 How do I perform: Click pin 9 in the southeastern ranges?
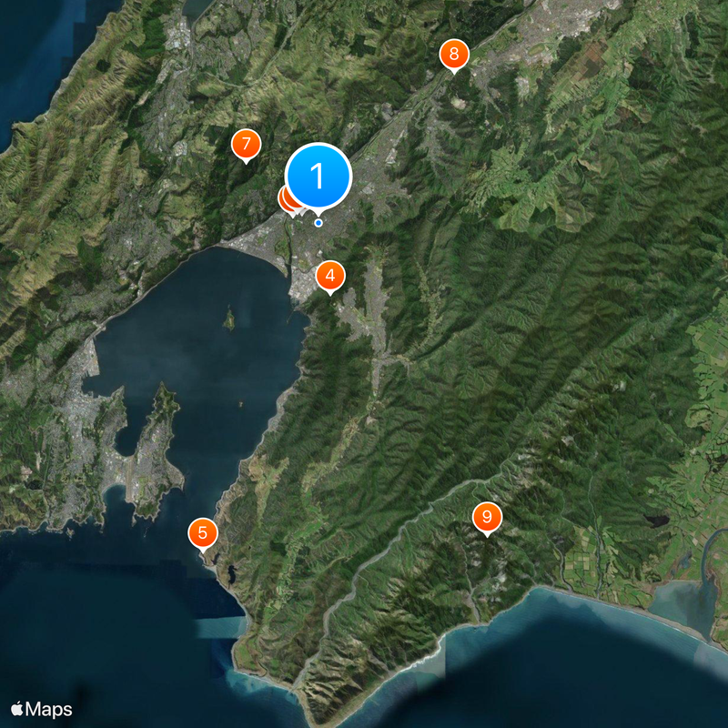coord(488,518)
